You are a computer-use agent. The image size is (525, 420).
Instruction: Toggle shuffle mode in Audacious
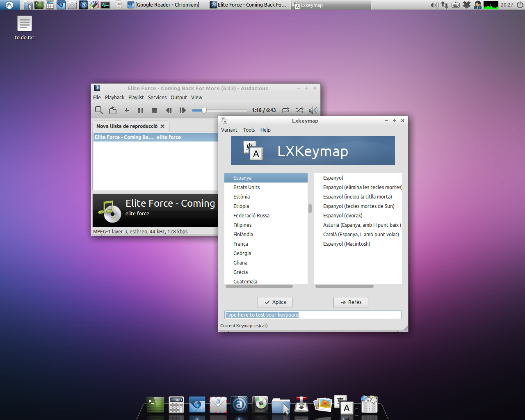tap(299, 110)
